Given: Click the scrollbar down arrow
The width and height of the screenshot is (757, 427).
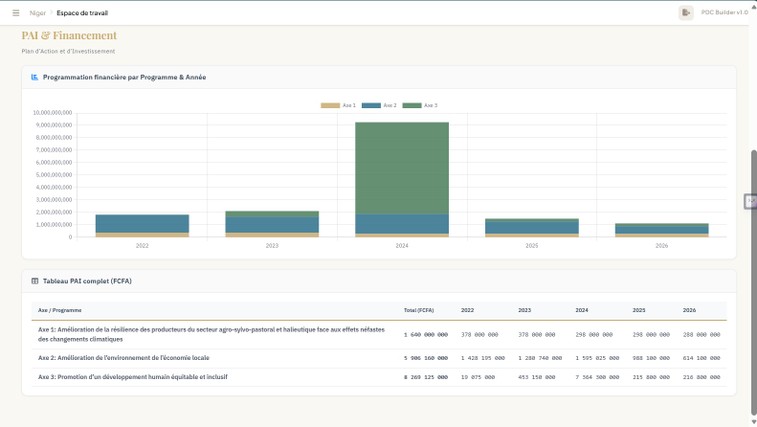Looking at the screenshot, I should click(753, 422).
